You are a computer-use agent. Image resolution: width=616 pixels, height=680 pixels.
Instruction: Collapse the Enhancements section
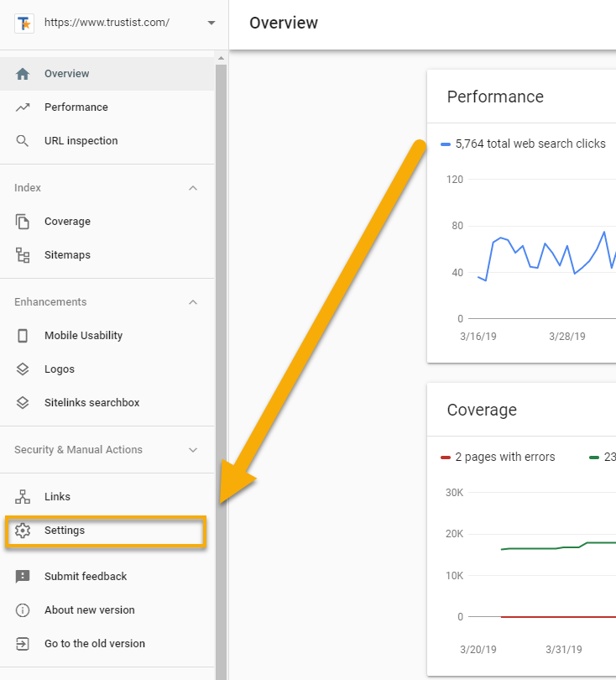(x=192, y=301)
